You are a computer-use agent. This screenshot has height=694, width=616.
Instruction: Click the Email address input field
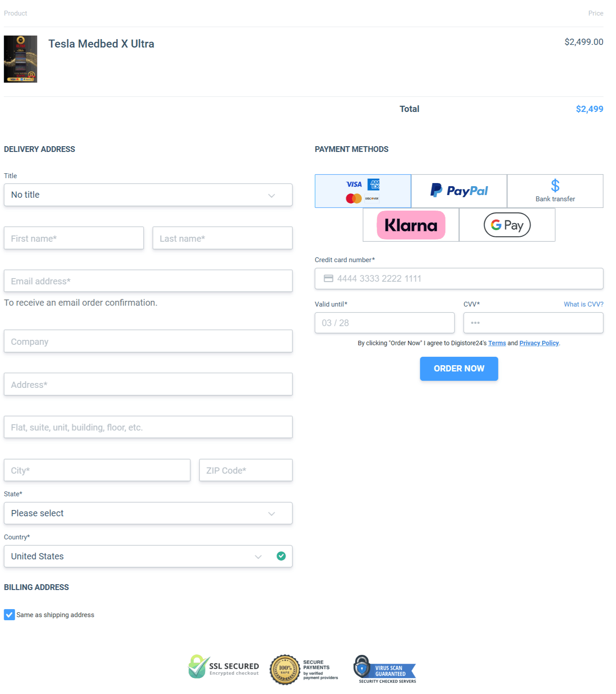click(x=148, y=281)
